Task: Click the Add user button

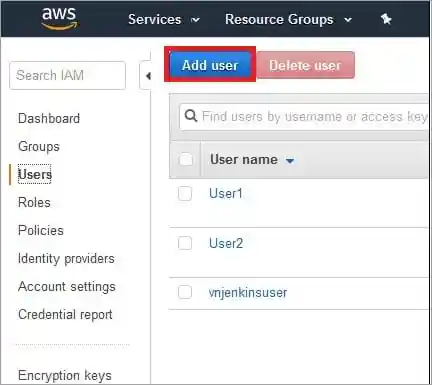Action: (210, 65)
